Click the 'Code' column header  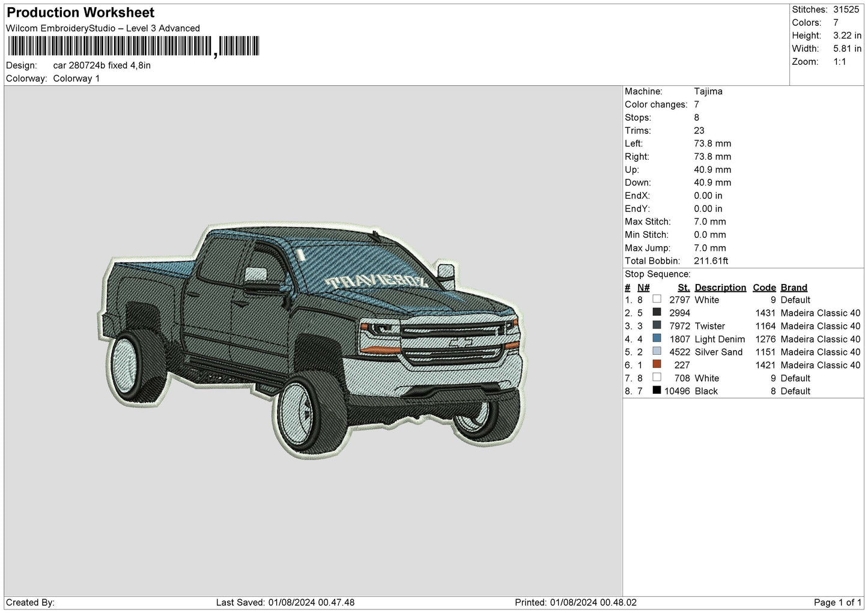point(764,288)
